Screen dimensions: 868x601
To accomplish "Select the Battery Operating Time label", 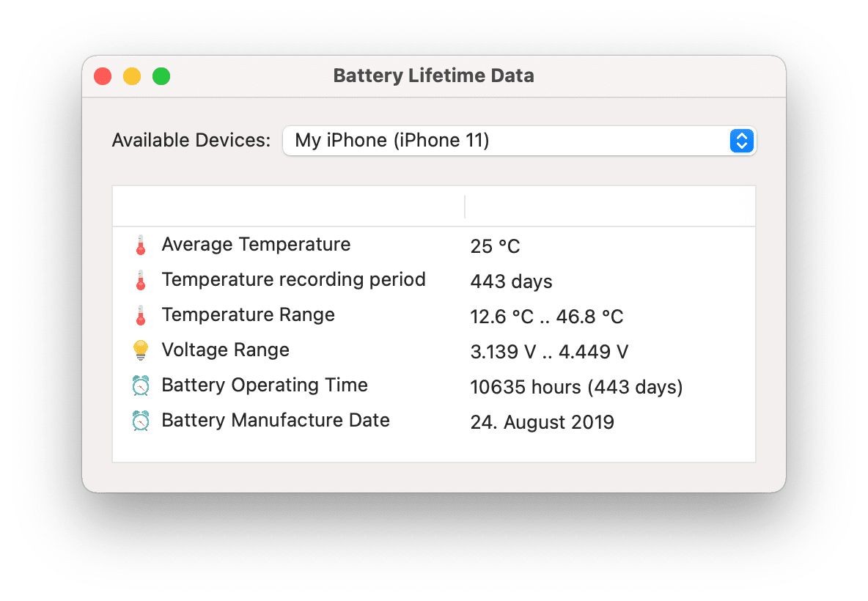I will 265,386.
